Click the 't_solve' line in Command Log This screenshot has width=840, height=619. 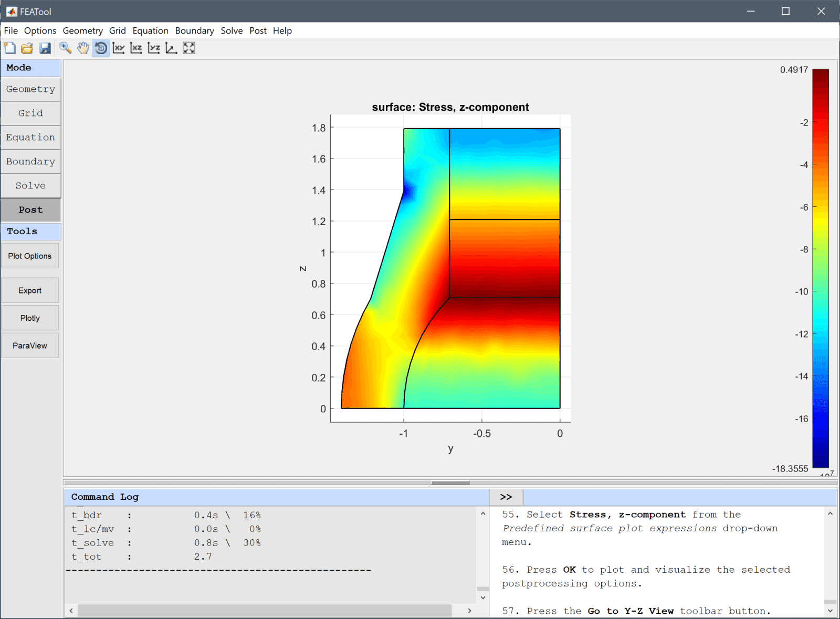coord(166,543)
